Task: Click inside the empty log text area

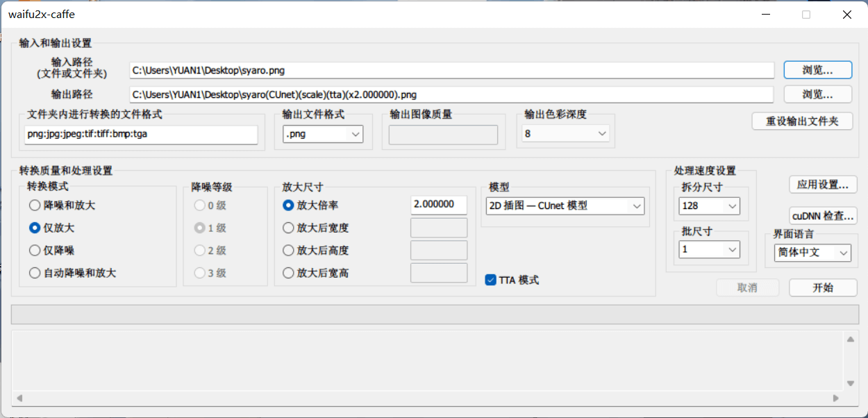Action: point(427,360)
